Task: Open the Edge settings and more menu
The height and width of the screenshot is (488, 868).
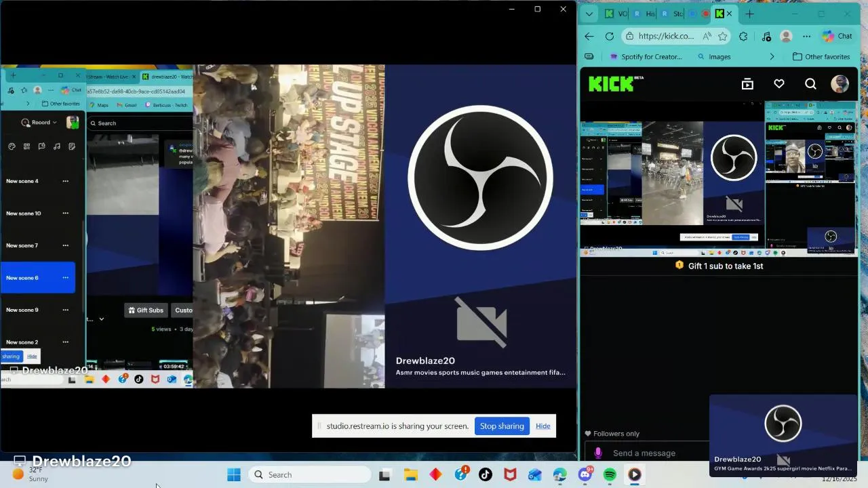Action: (806, 37)
